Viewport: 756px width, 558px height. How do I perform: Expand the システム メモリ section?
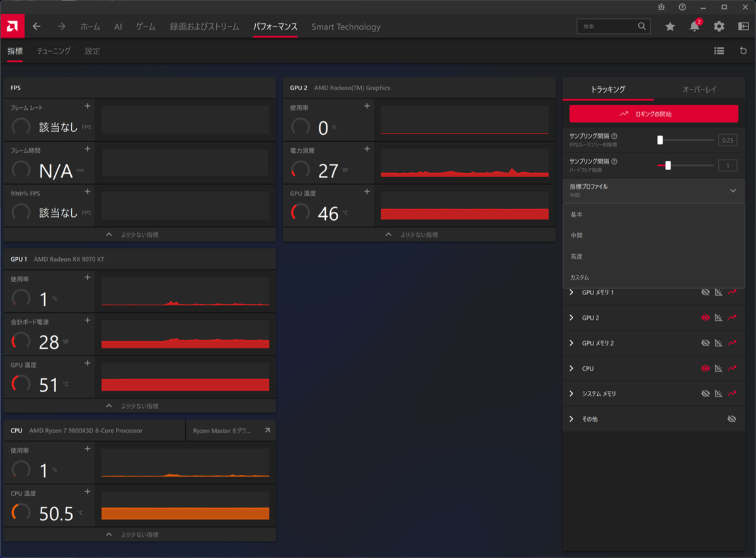point(571,393)
